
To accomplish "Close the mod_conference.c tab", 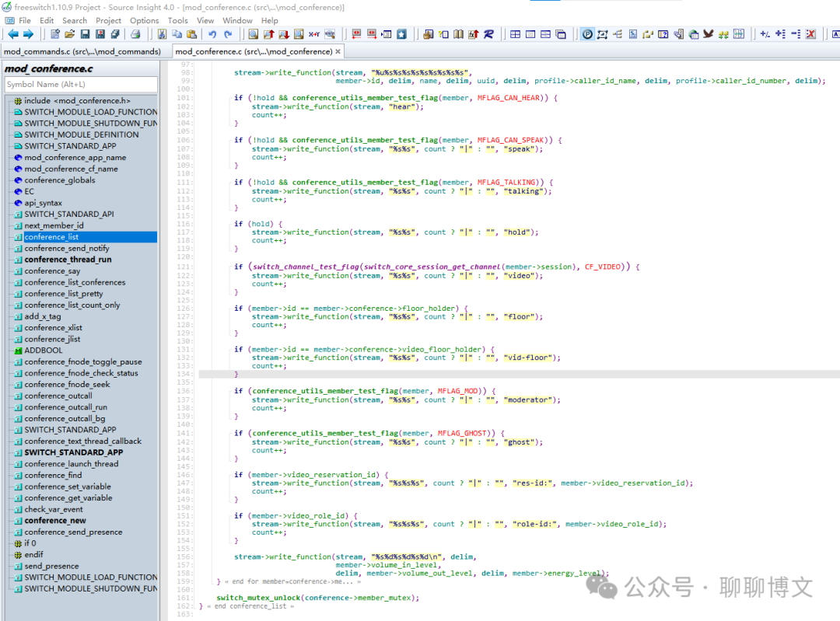I will click(338, 51).
